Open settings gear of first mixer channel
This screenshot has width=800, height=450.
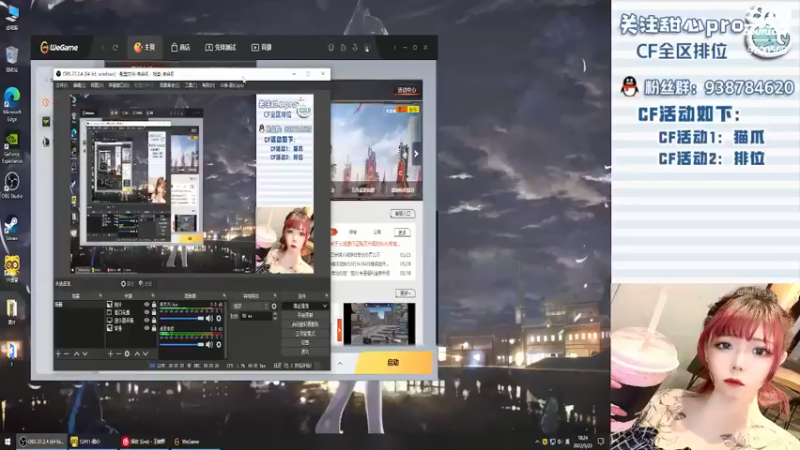pyautogui.click(x=219, y=318)
